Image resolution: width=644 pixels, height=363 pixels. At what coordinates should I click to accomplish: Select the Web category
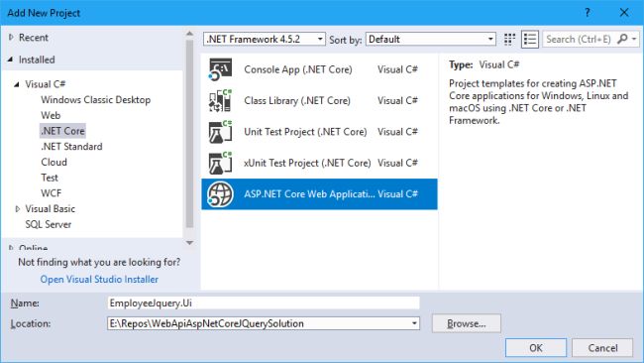point(51,115)
